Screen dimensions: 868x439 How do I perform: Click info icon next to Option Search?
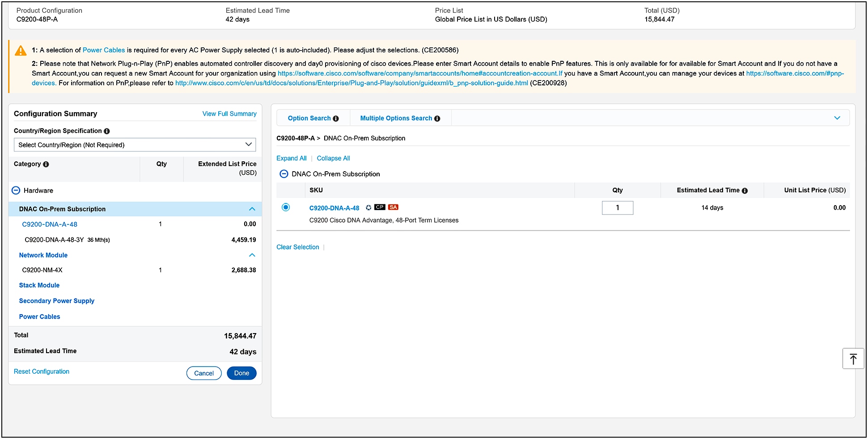[x=336, y=118]
